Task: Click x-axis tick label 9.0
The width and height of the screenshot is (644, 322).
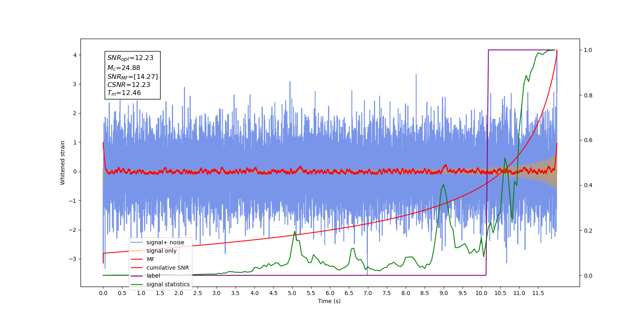Action: coord(444,293)
